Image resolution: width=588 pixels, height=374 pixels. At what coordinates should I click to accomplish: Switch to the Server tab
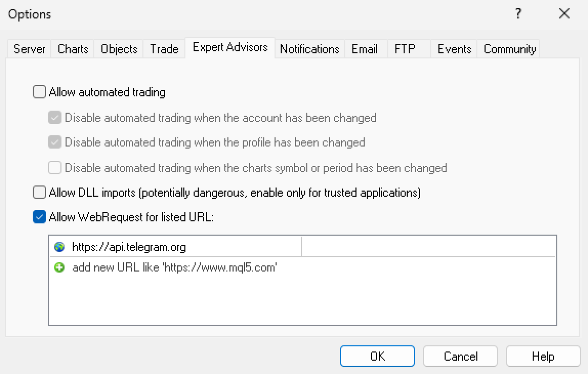29,49
